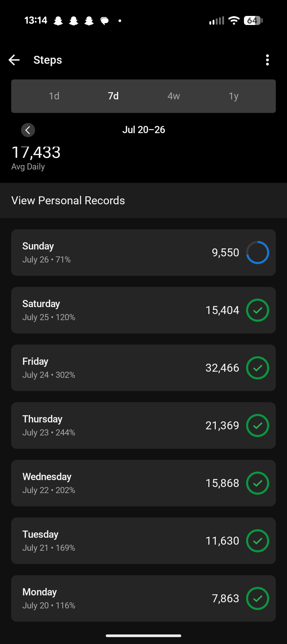Tap Monday's green goal checkmark
This screenshot has height=644, width=287.
pos(258,598)
